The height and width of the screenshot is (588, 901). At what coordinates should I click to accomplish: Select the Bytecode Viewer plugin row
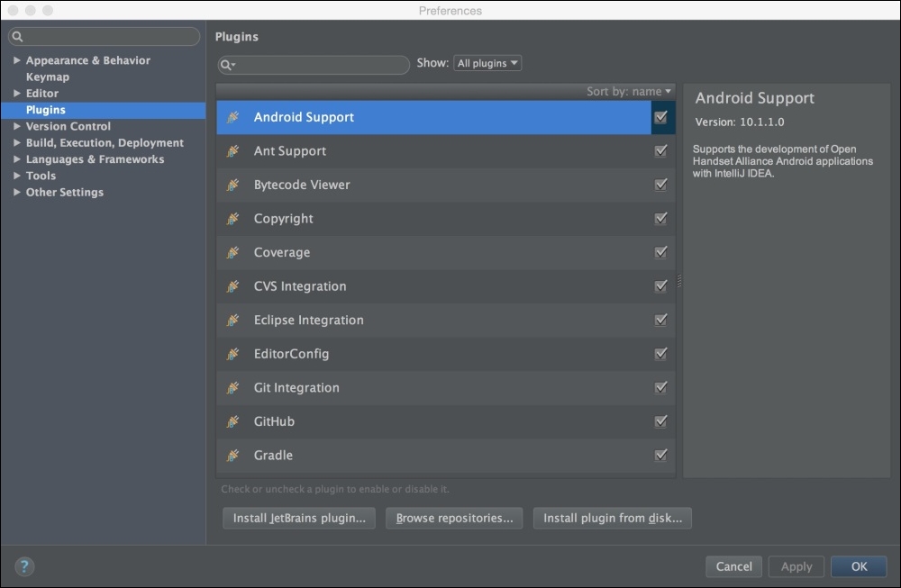(x=446, y=185)
